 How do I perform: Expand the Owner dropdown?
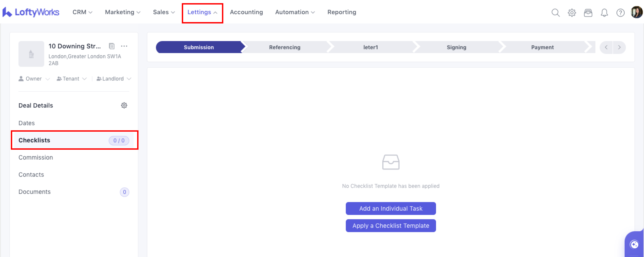(x=34, y=79)
